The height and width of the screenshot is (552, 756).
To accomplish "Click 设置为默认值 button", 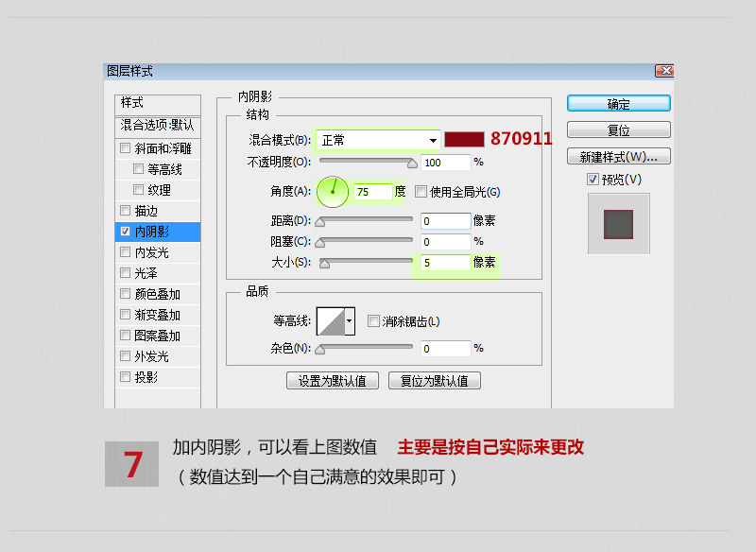I will 333,381.
